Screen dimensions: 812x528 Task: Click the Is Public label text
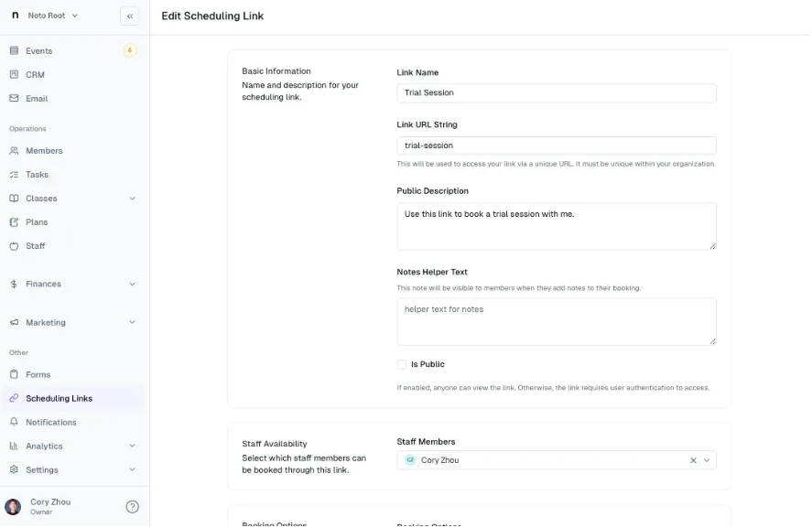428,364
